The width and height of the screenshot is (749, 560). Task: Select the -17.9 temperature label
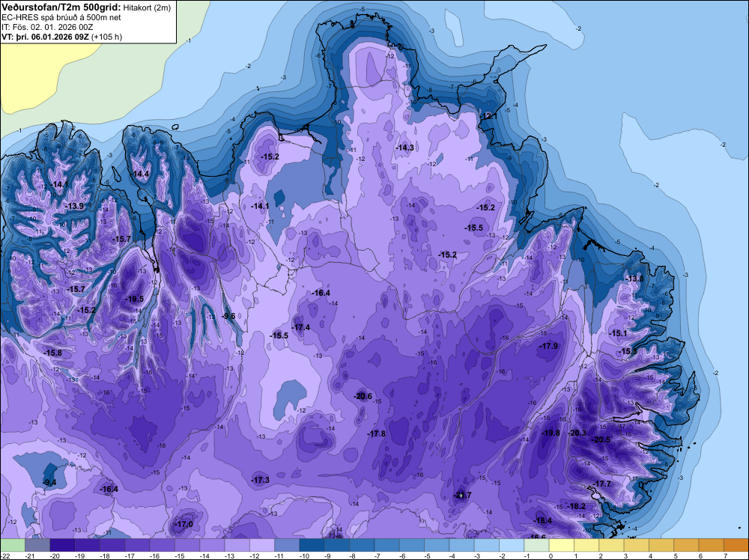pos(548,346)
